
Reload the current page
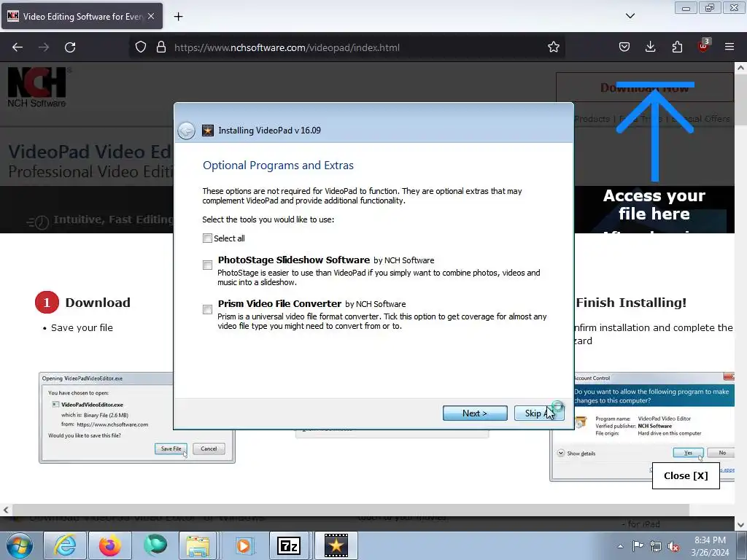[70, 47]
